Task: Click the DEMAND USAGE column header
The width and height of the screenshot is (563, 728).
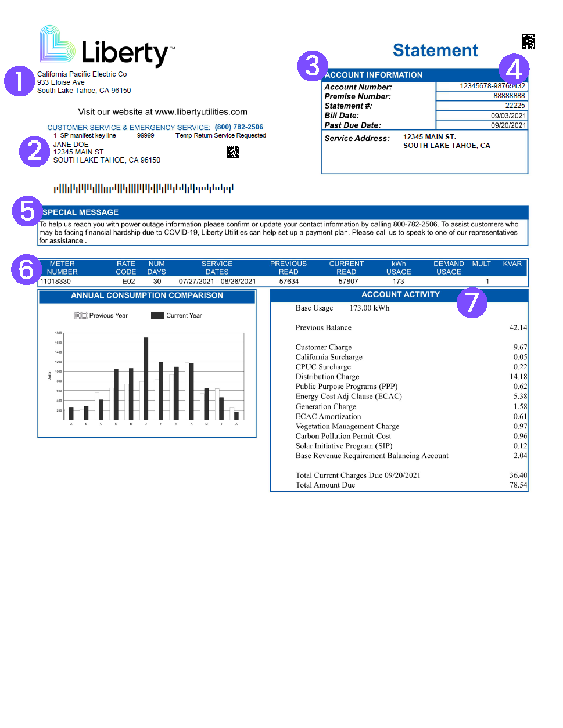Action: (449, 268)
